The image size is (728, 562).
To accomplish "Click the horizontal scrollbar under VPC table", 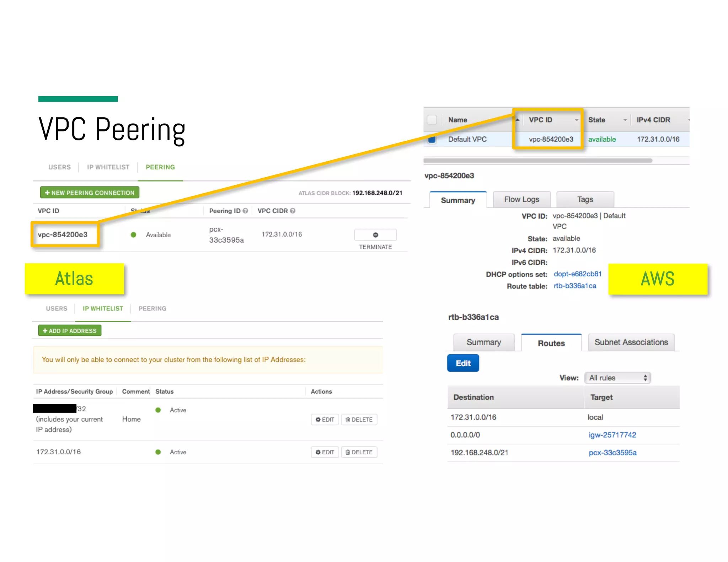I will click(537, 161).
